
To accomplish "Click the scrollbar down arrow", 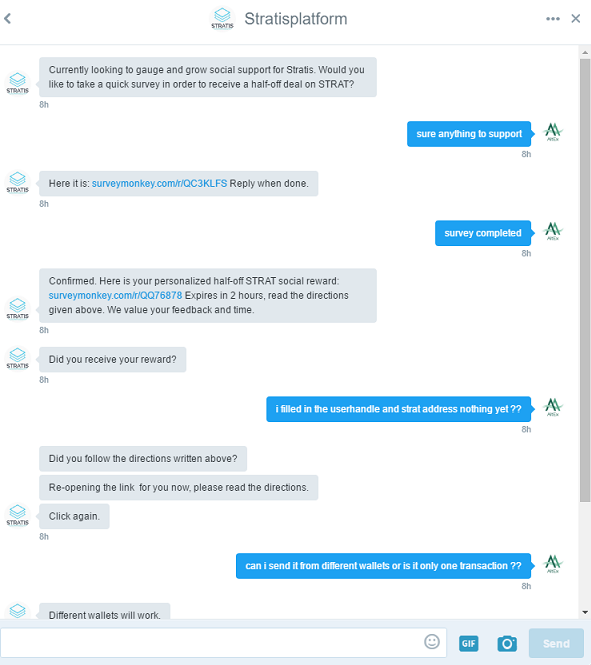I will (585, 612).
